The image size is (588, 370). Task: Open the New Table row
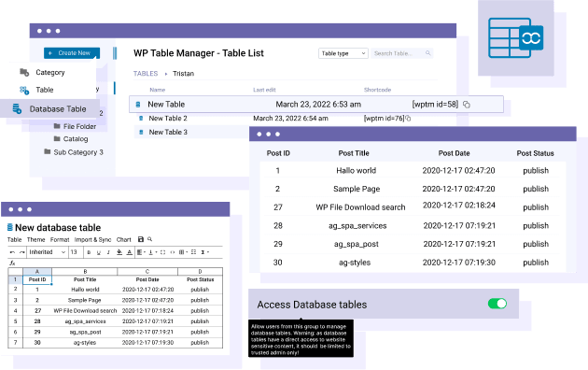point(316,105)
